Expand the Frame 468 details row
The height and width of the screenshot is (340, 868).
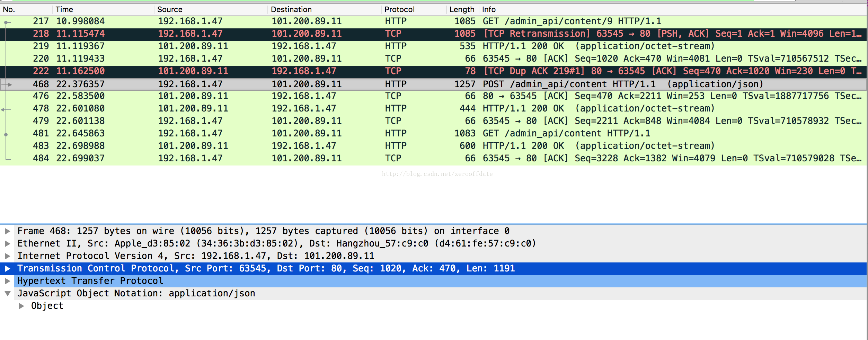(8, 231)
